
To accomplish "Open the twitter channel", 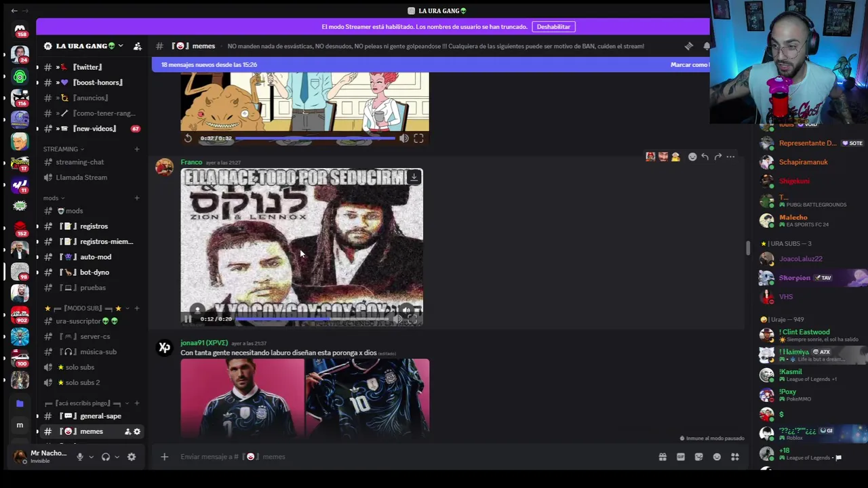I will coord(90,67).
